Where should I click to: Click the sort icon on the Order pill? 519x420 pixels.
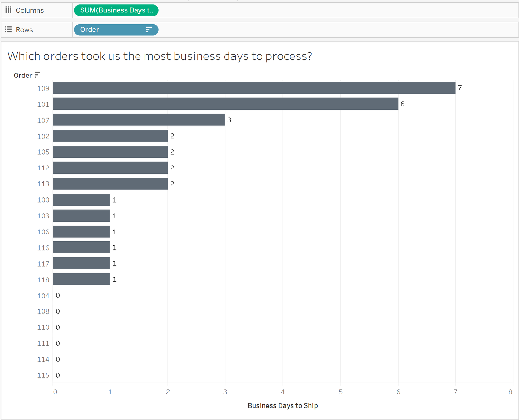click(x=148, y=30)
